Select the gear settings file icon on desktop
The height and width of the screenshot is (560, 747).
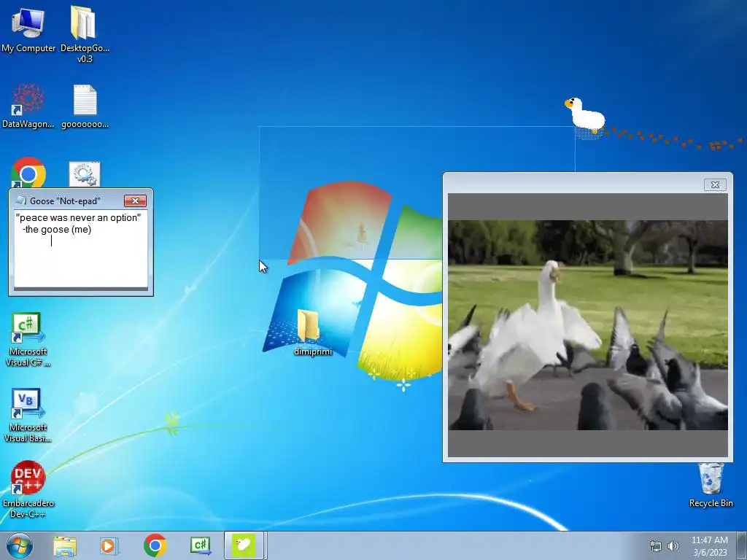pyautogui.click(x=85, y=174)
